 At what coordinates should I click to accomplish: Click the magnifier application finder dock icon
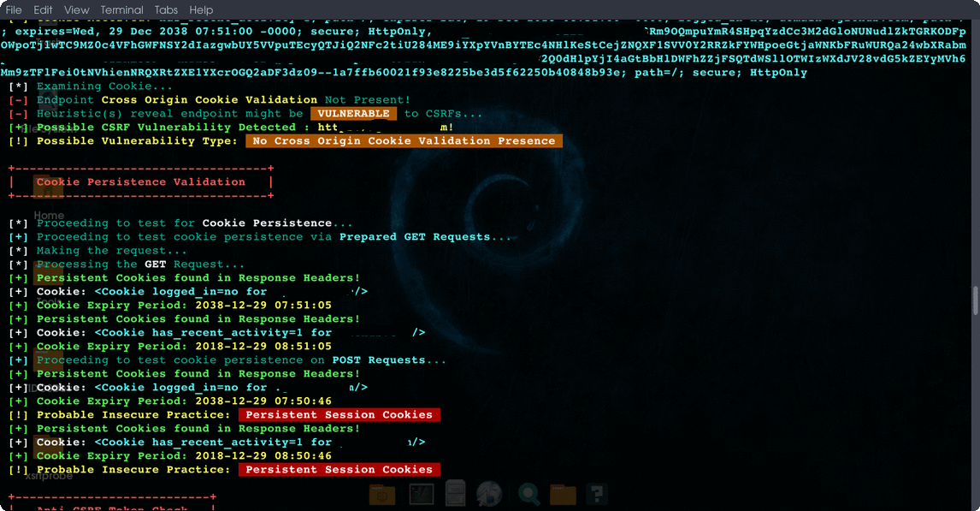[528, 494]
